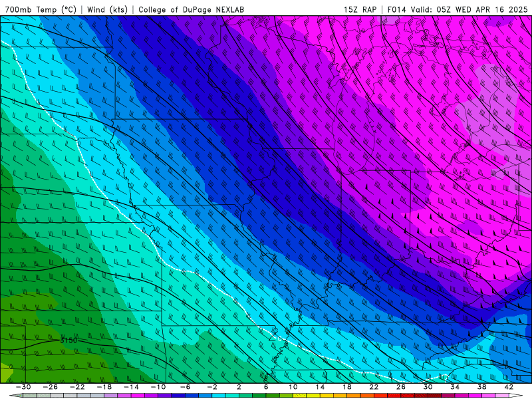The width and height of the screenshot is (532, 399).
Task: Click the "-26" color scale label
Action: pos(51,387)
